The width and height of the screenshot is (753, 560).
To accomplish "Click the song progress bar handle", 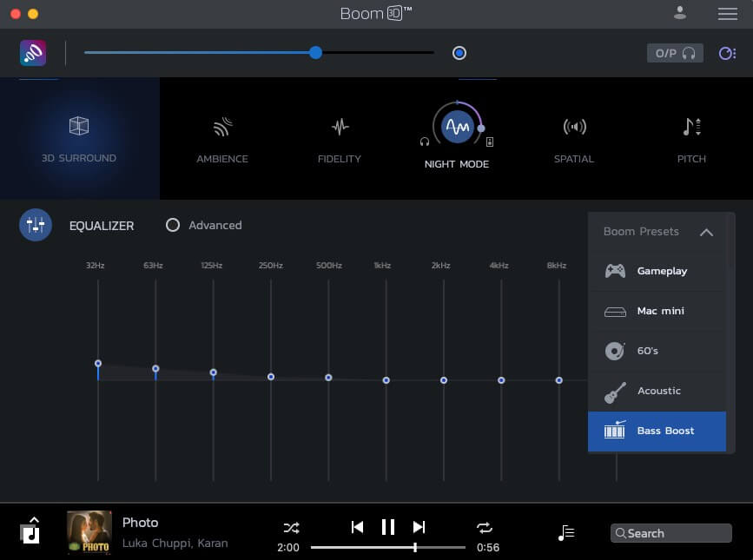I will [x=415, y=547].
